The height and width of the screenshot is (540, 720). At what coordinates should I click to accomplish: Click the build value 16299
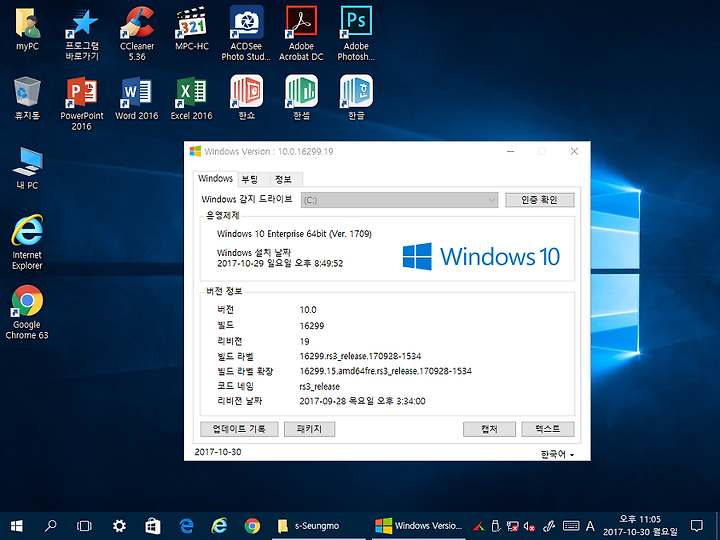click(312, 326)
